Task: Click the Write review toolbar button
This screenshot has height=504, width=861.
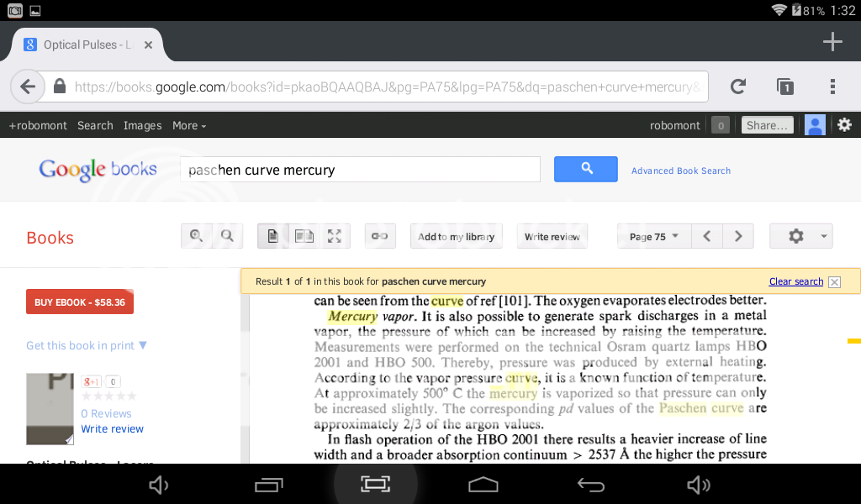Action: coord(552,236)
